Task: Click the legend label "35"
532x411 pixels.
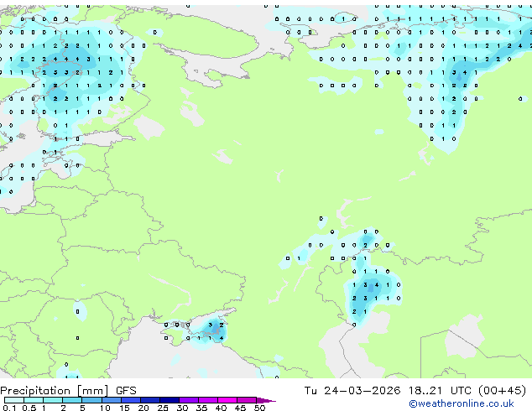Action: 201,408
